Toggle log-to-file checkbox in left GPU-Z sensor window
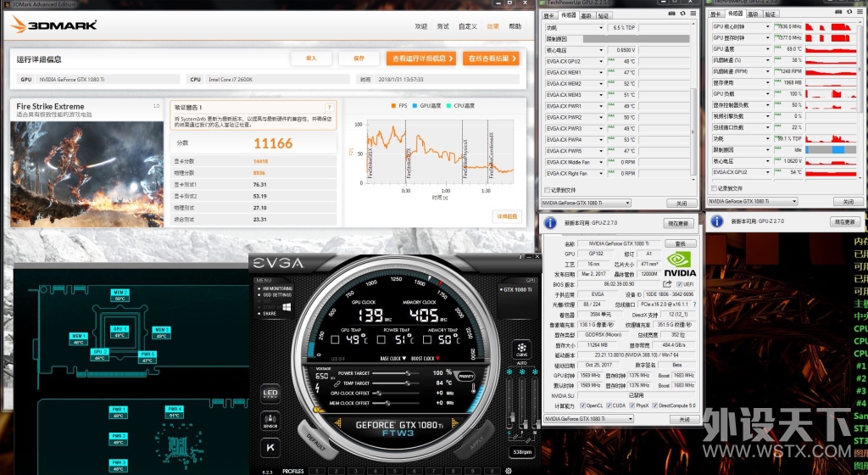 point(547,190)
